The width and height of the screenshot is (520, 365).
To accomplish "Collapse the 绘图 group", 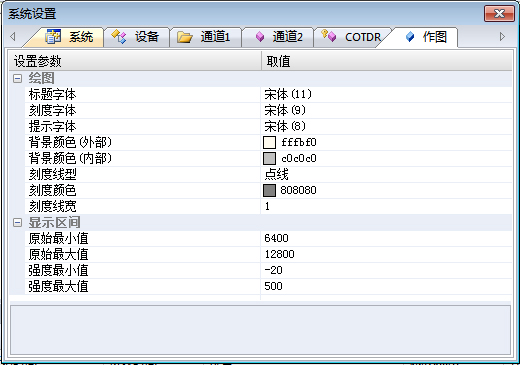I will tap(17, 79).
